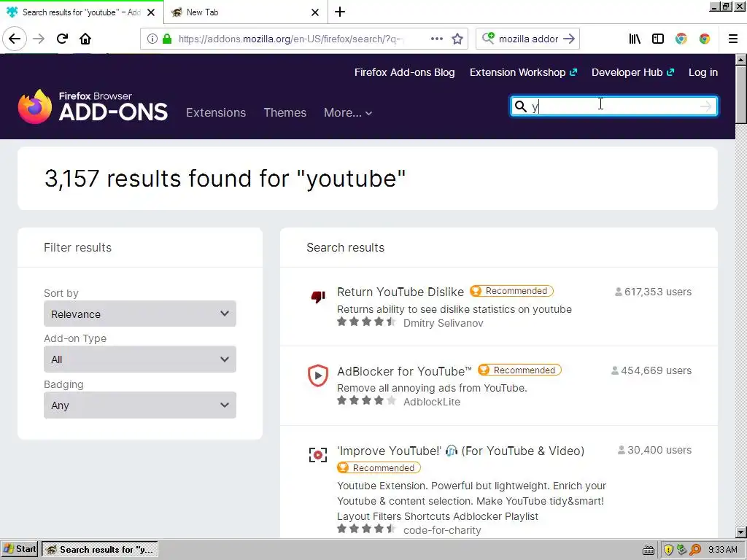Open the Library toolbar icon
Viewport: 747px width, 560px height.
pos(635,39)
